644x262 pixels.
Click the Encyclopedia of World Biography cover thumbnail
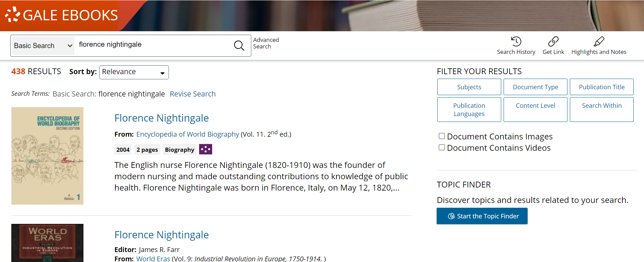[x=47, y=156]
